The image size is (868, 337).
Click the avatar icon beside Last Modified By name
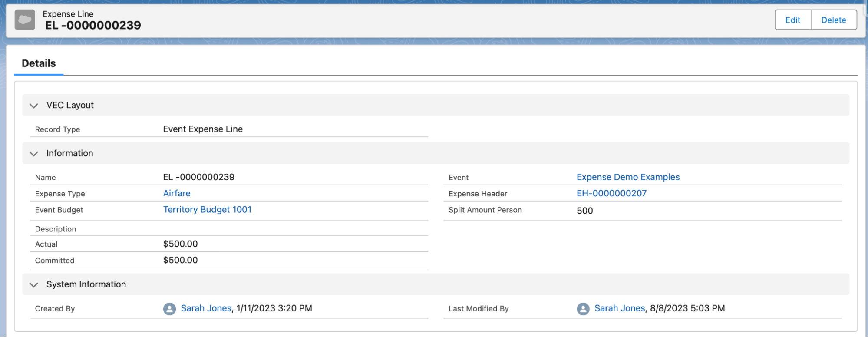click(583, 309)
